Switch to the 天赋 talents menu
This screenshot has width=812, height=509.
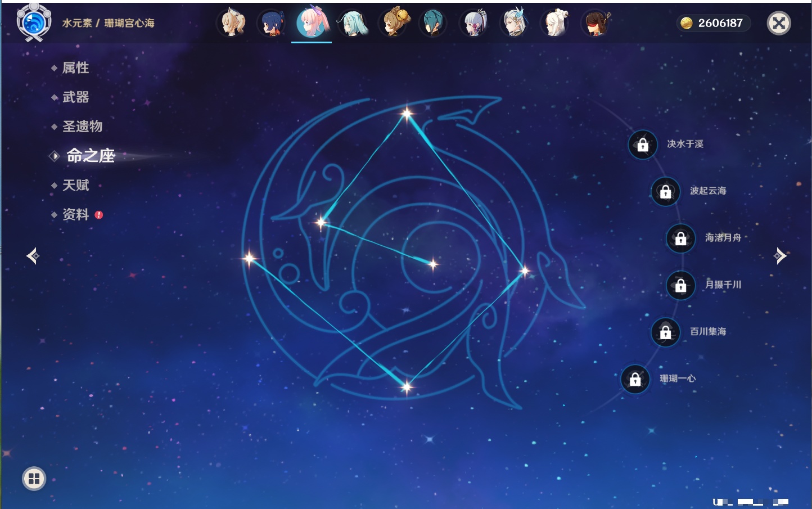point(75,185)
